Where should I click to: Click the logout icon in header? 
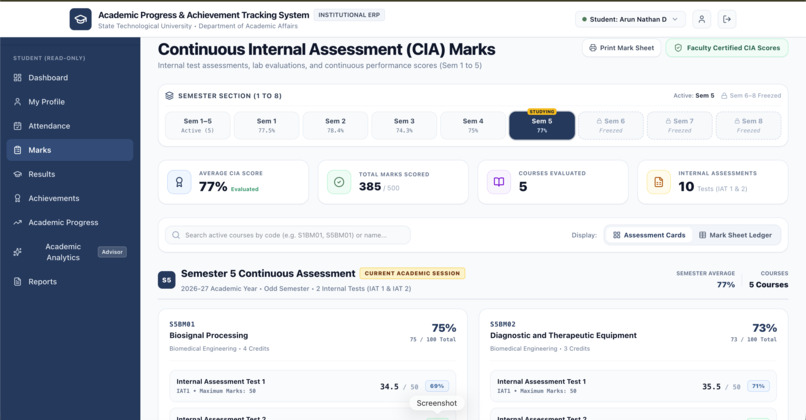coord(727,19)
